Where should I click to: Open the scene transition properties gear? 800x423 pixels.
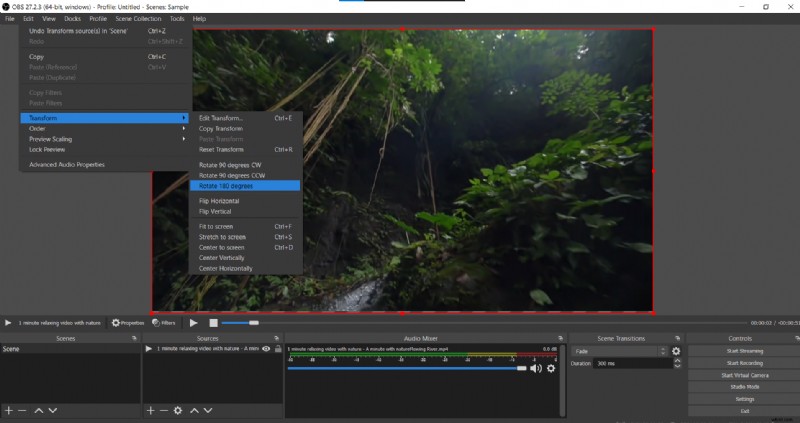click(x=676, y=351)
